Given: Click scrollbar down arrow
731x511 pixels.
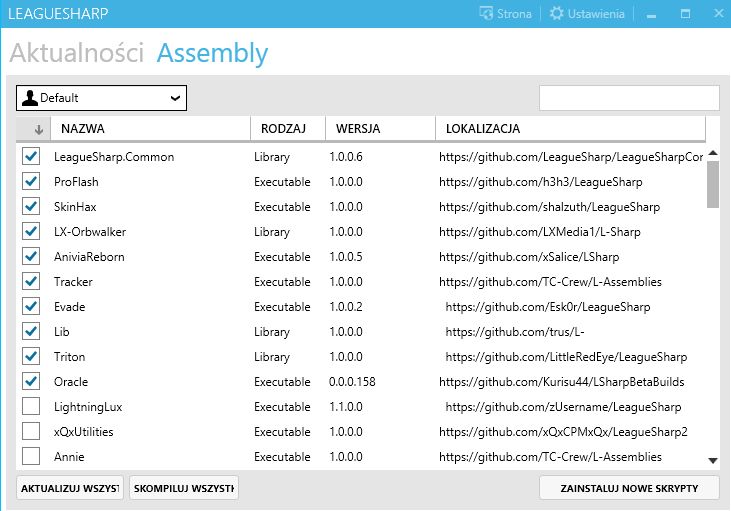Looking at the screenshot, I should tap(712, 461).
